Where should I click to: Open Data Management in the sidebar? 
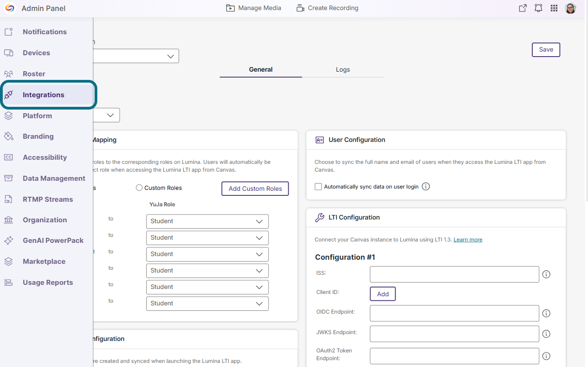click(54, 178)
